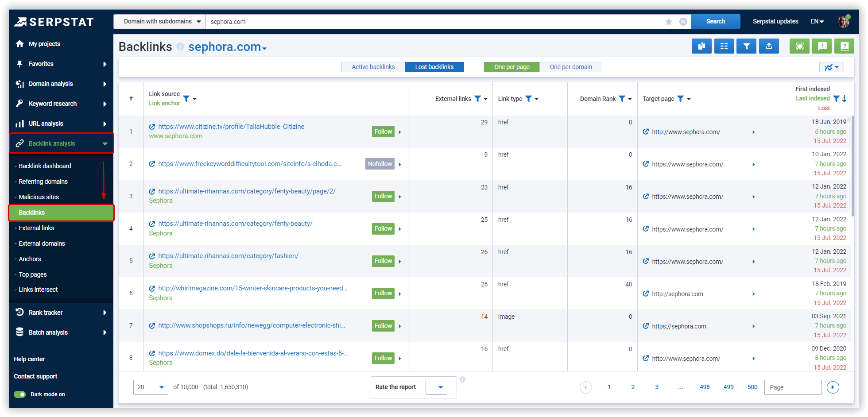Switch to the Active backlinks tab
The height and width of the screenshot is (417, 868).
tap(373, 67)
